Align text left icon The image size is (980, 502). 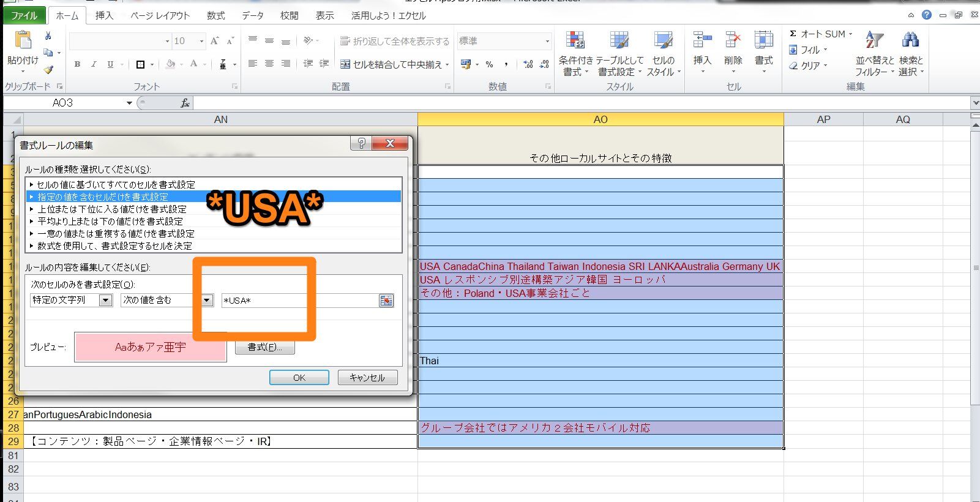[x=252, y=64]
